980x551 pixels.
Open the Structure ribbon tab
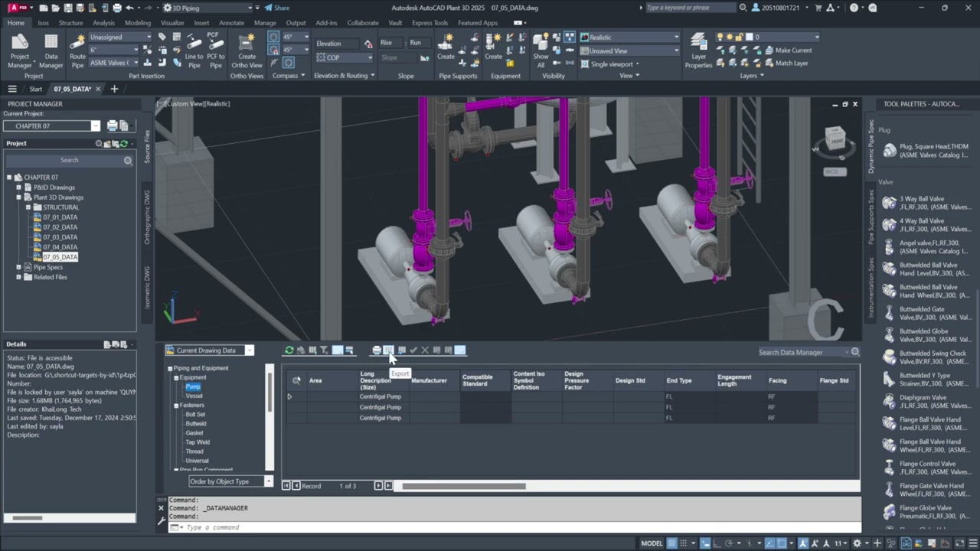[x=70, y=23]
